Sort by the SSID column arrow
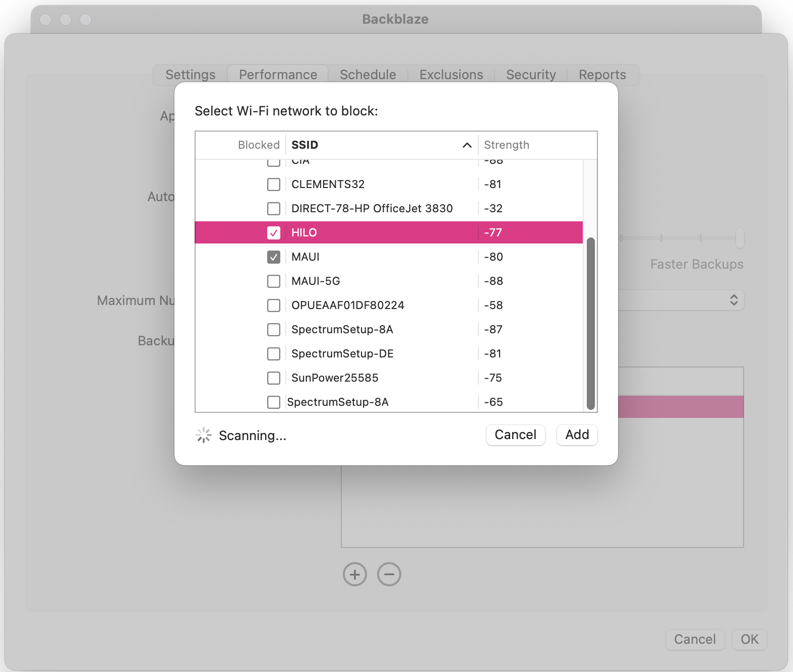Image resolution: width=793 pixels, height=672 pixels. (x=467, y=145)
